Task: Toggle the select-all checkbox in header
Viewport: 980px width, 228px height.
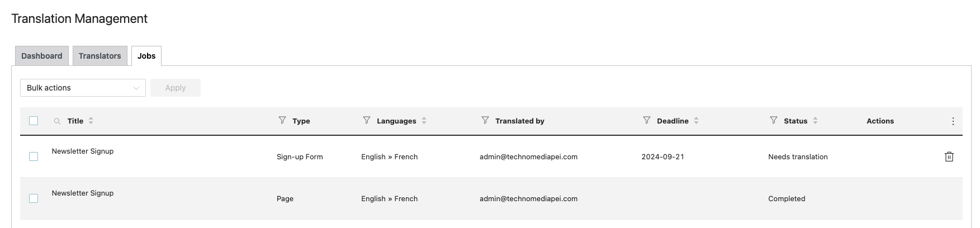Action: click(34, 121)
